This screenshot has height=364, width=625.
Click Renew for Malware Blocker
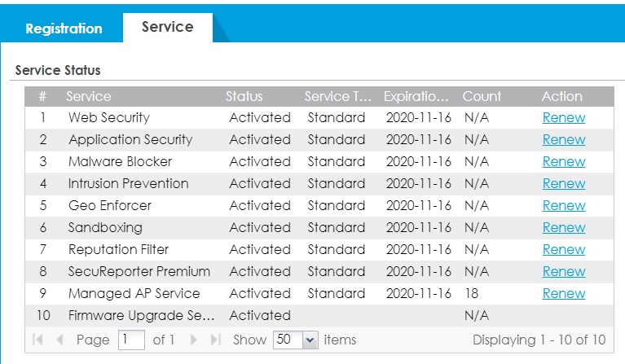[563, 161]
